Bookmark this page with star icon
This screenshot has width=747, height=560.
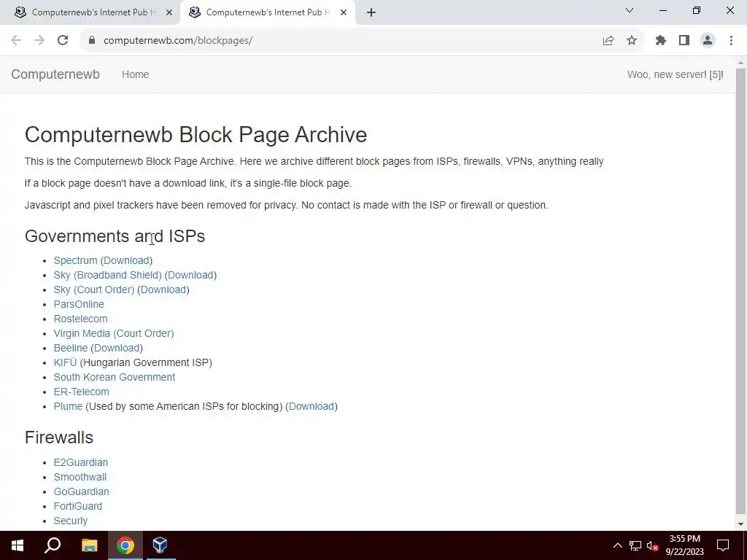[x=632, y=41]
